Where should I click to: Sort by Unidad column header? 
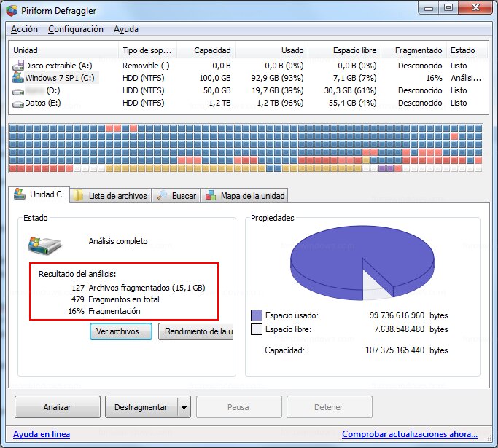click(x=64, y=50)
